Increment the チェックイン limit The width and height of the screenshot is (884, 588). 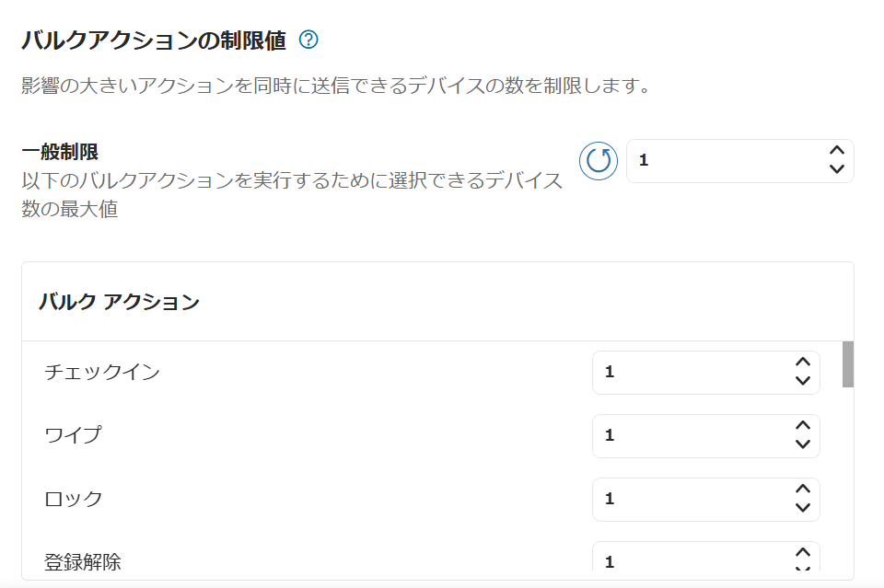[803, 363]
